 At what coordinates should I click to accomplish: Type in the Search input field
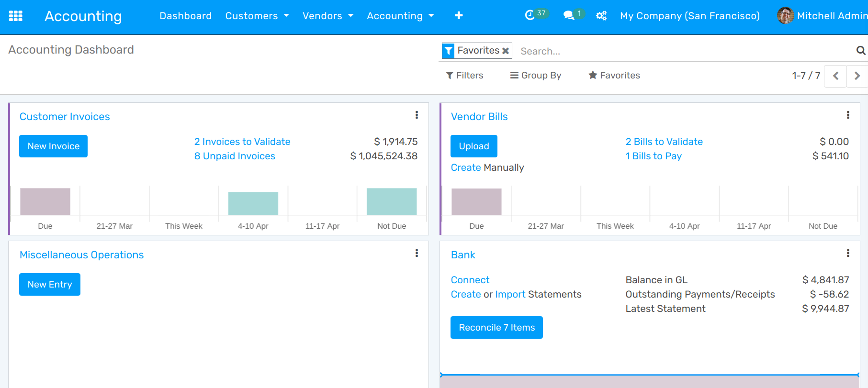pos(685,51)
